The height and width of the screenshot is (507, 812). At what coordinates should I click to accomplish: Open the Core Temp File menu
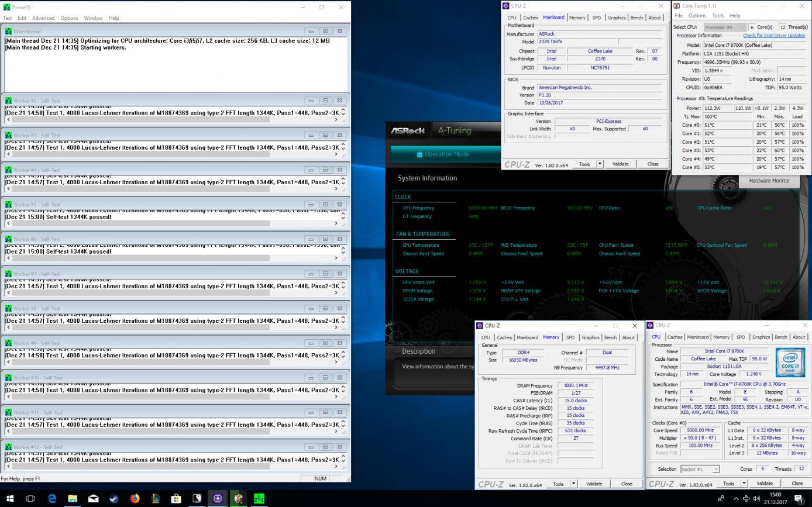click(679, 16)
